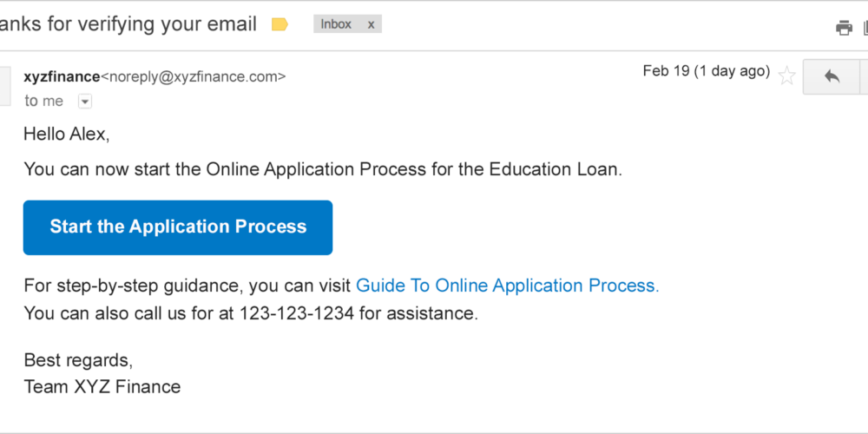Remove the Inbox label via x
Viewport: 868px width, 434px height.
tap(371, 24)
